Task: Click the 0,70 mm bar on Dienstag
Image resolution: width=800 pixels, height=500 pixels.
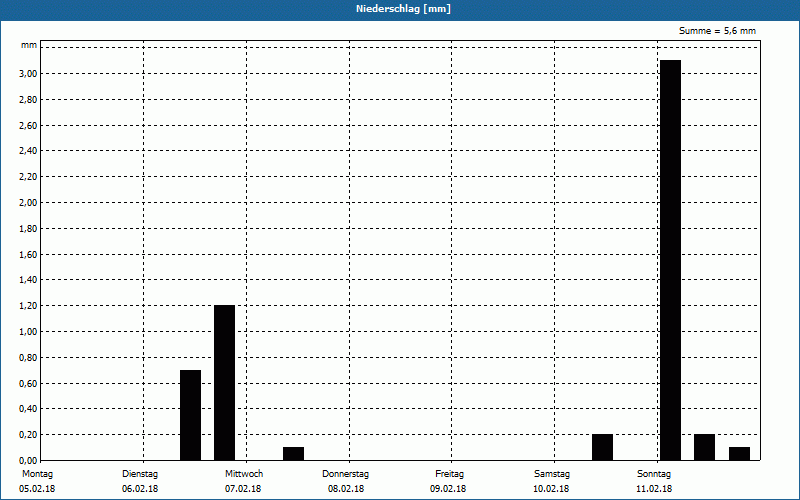Action: [190, 415]
